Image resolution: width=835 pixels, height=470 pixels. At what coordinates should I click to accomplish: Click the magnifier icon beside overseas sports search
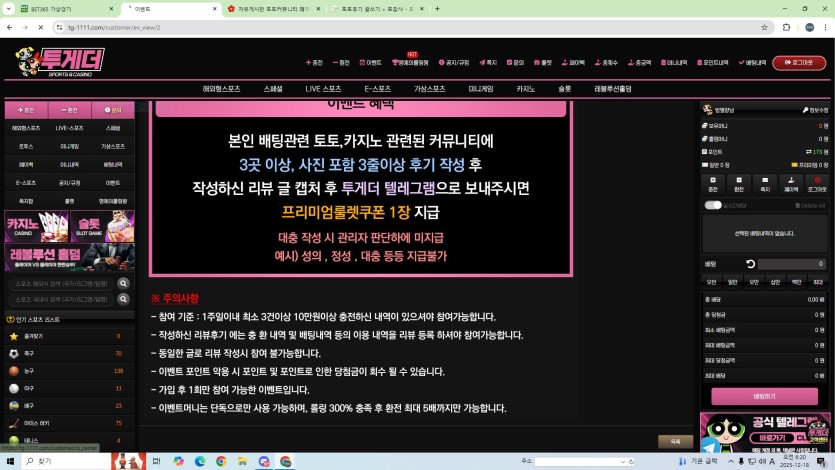(124, 284)
